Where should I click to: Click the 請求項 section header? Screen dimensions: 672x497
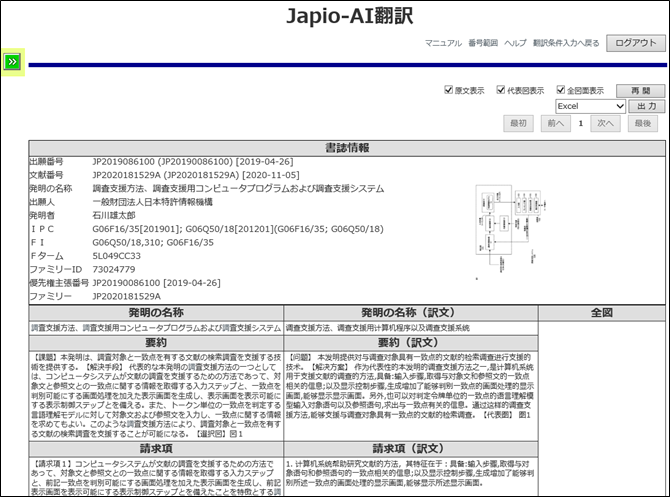click(x=156, y=449)
